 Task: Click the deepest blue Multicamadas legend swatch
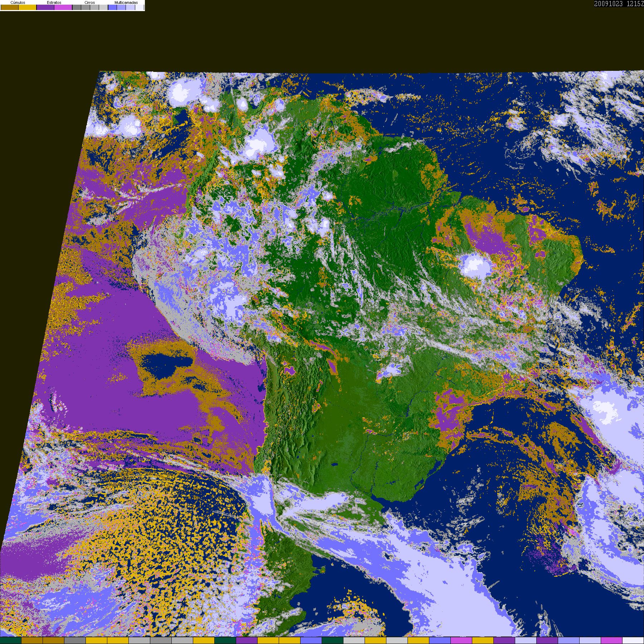(113, 7)
